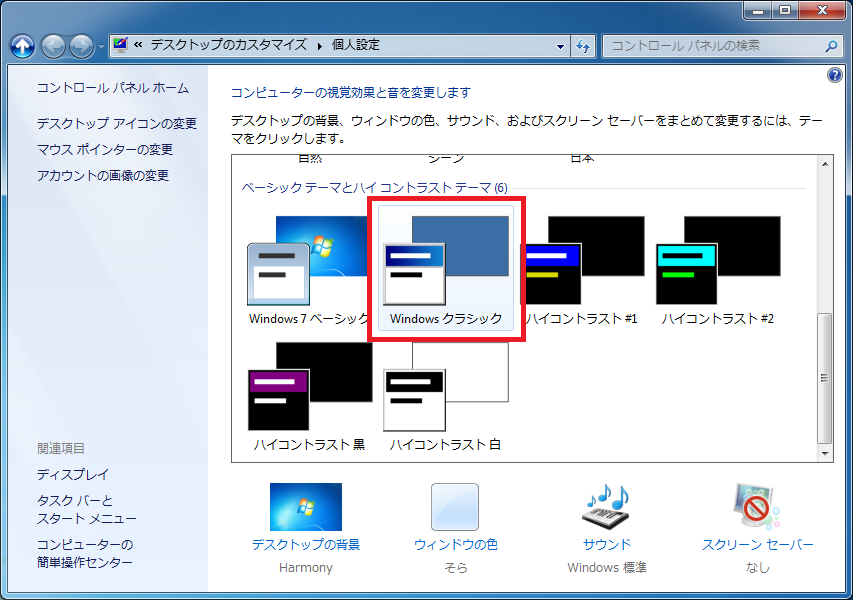Open コントロール パネル ホーム link
The image size is (853, 600).
(113, 88)
